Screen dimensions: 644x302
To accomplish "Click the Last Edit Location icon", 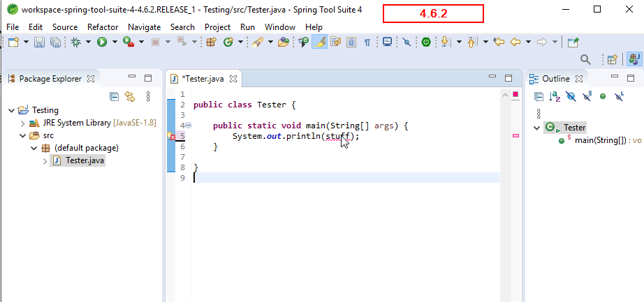I will [x=499, y=42].
